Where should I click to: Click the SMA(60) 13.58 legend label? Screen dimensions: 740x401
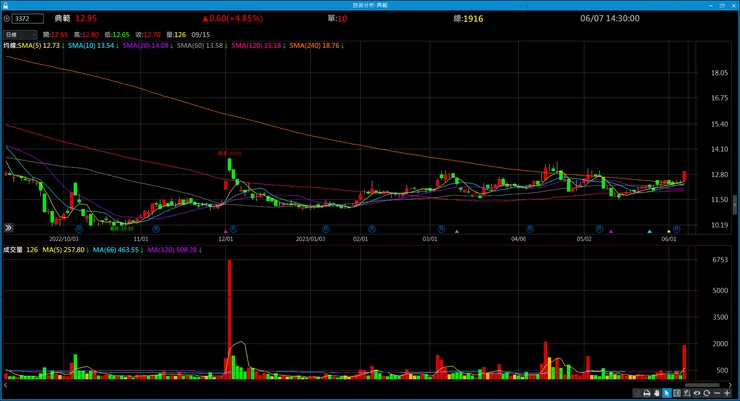tap(200, 46)
